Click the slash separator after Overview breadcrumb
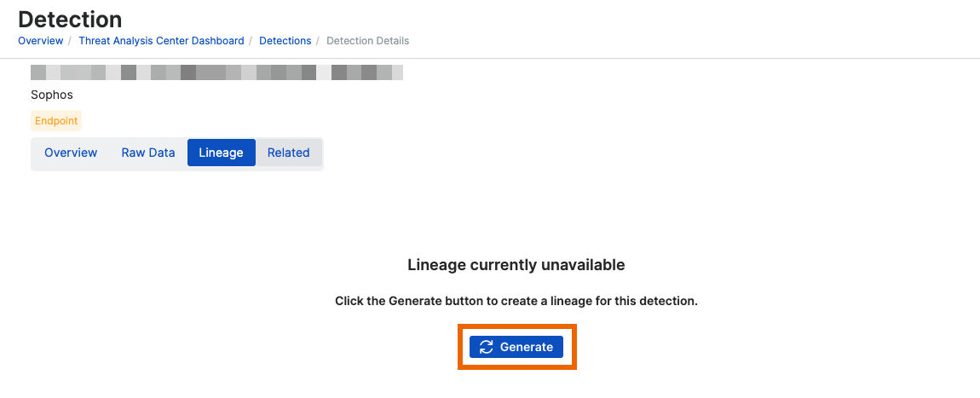This screenshot has height=398, width=980. click(71, 41)
